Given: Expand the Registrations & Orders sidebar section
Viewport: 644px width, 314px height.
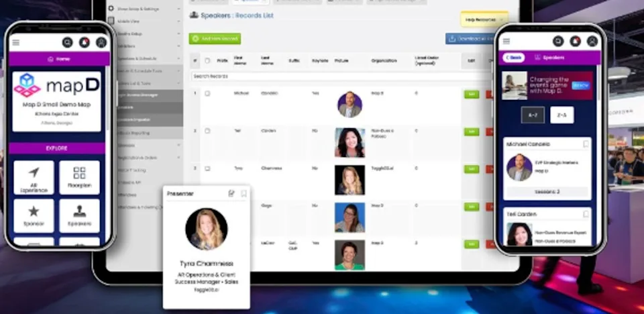Looking at the screenshot, I should click(144, 158).
